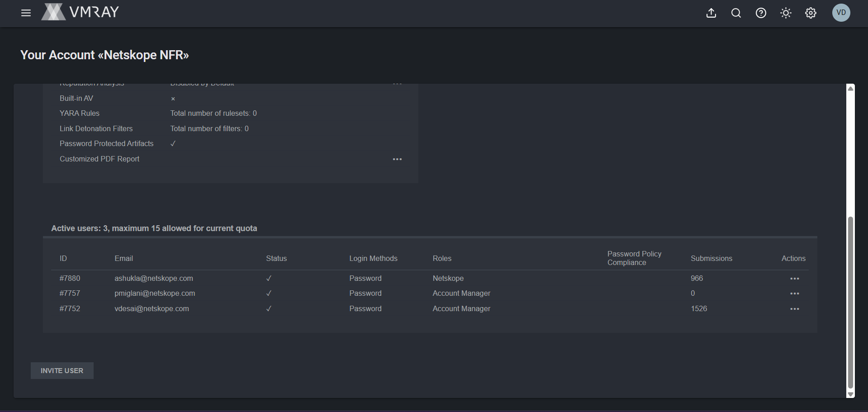This screenshot has width=868, height=412.
Task: Click the scrollbar down arrow
Action: (x=850, y=394)
